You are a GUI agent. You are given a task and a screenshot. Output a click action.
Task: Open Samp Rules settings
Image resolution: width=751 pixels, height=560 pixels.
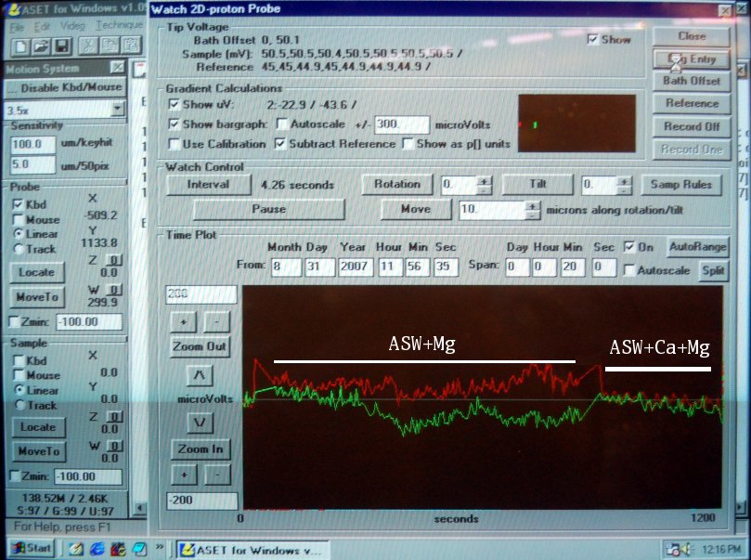[x=681, y=185]
